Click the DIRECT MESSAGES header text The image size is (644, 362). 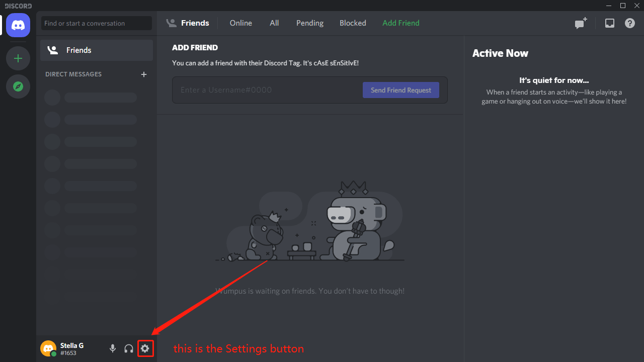pos(73,74)
